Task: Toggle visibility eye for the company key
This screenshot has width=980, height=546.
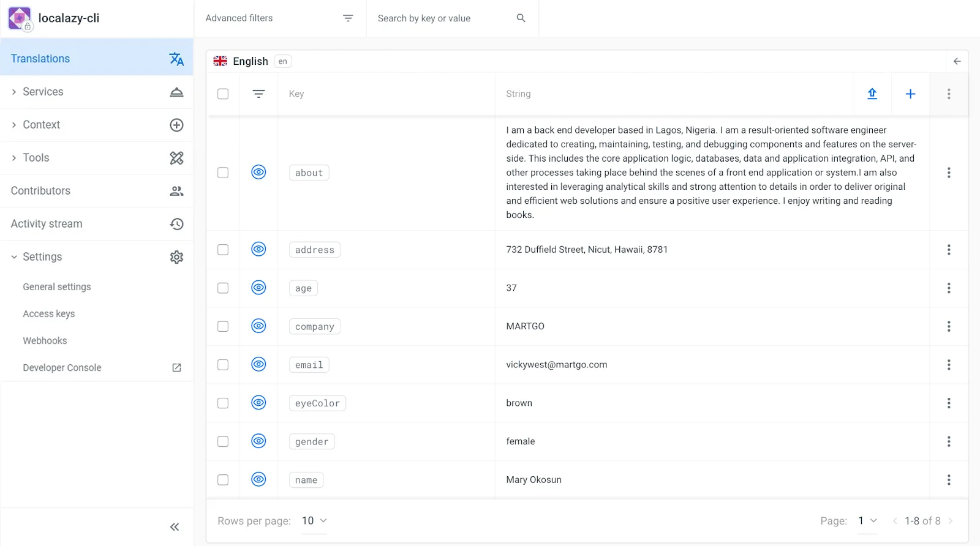Action: coord(258,326)
